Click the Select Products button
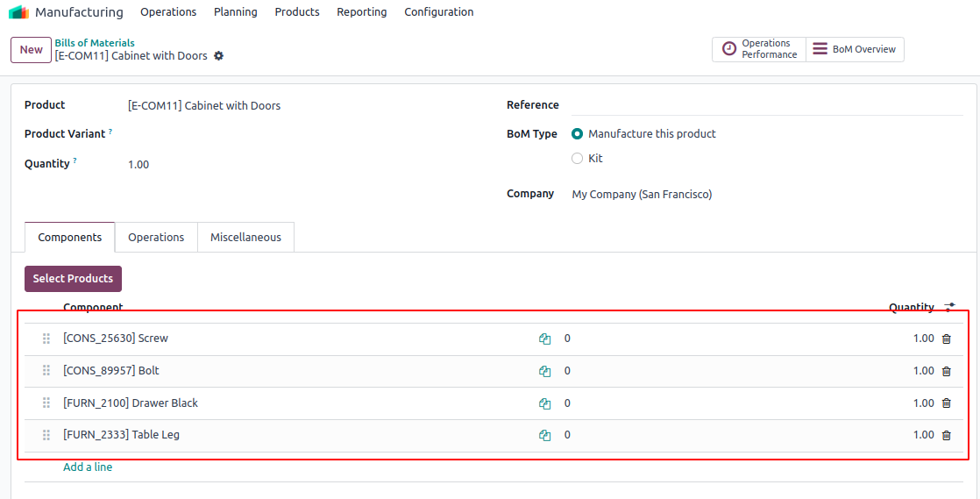The width and height of the screenshot is (980, 499). point(73,279)
